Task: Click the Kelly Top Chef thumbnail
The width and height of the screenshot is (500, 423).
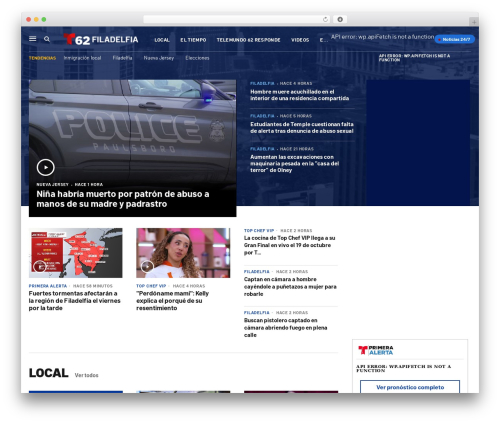Action: 183,253
